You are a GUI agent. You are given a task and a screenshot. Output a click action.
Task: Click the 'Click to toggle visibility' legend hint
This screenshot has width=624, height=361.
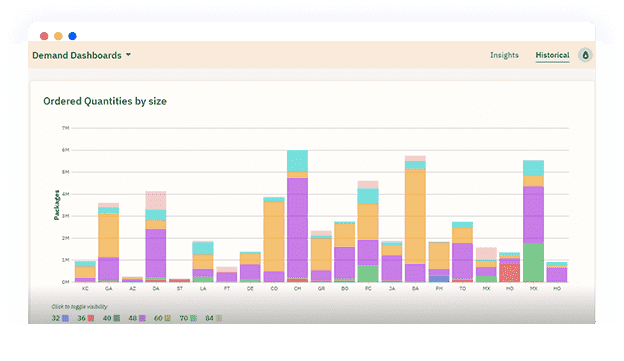pyautogui.click(x=79, y=306)
